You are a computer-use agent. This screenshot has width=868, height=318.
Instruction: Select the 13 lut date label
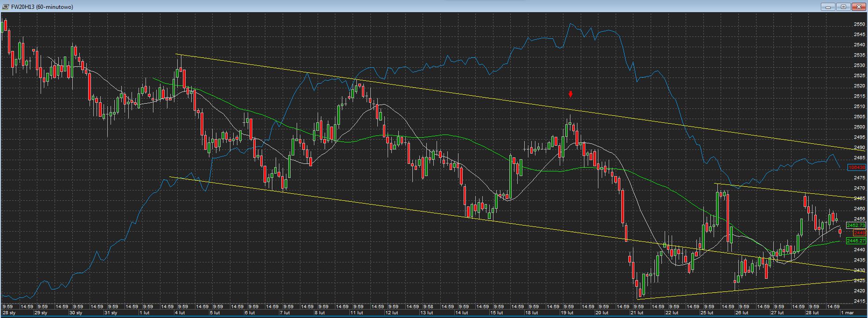pyautogui.click(x=427, y=313)
